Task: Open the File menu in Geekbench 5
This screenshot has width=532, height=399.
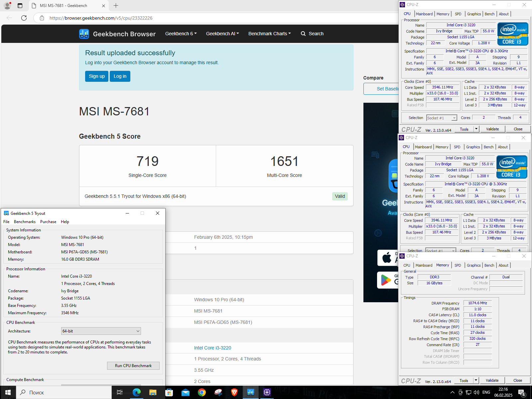Action: click(x=6, y=222)
